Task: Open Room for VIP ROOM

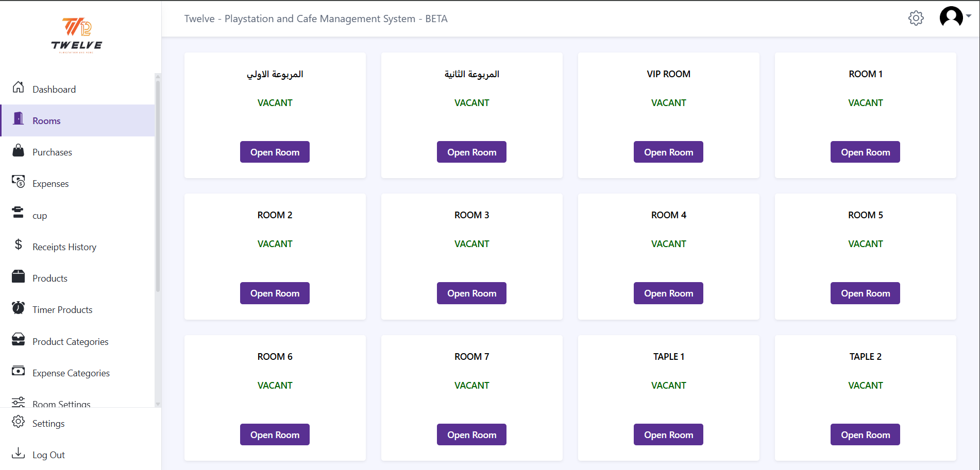Action: click(668, 152)
